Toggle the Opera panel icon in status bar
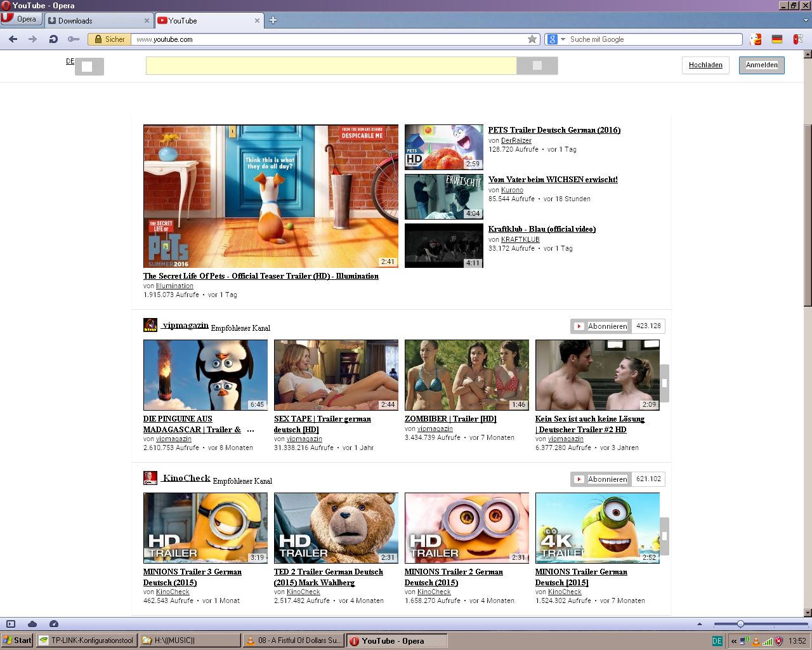 point(11,624)
